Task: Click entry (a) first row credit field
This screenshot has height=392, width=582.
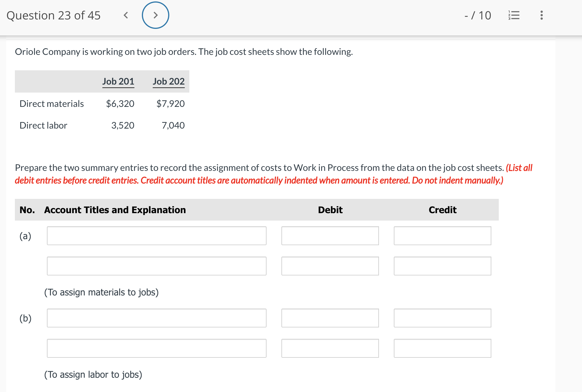Action: point(442,236)
